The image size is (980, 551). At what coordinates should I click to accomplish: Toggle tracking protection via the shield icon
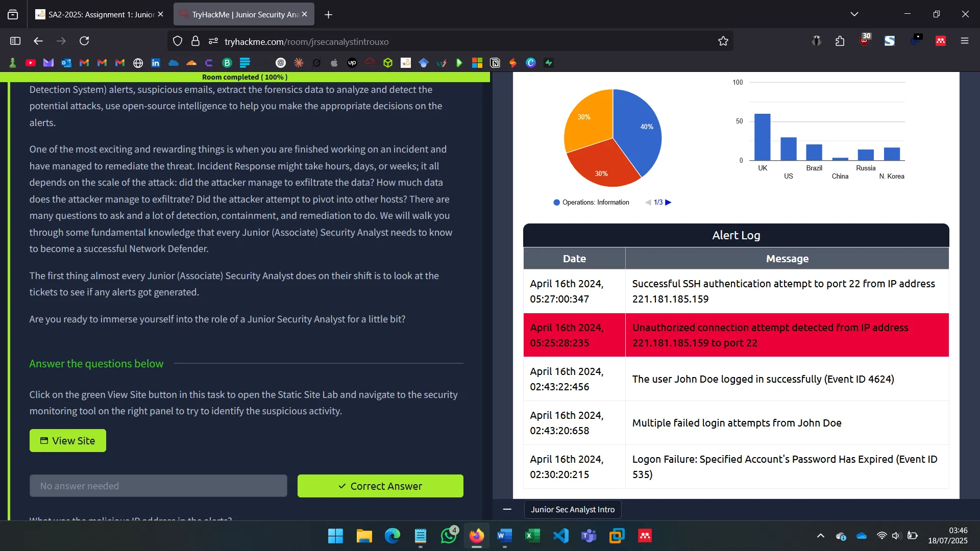[x=178, y=41]
